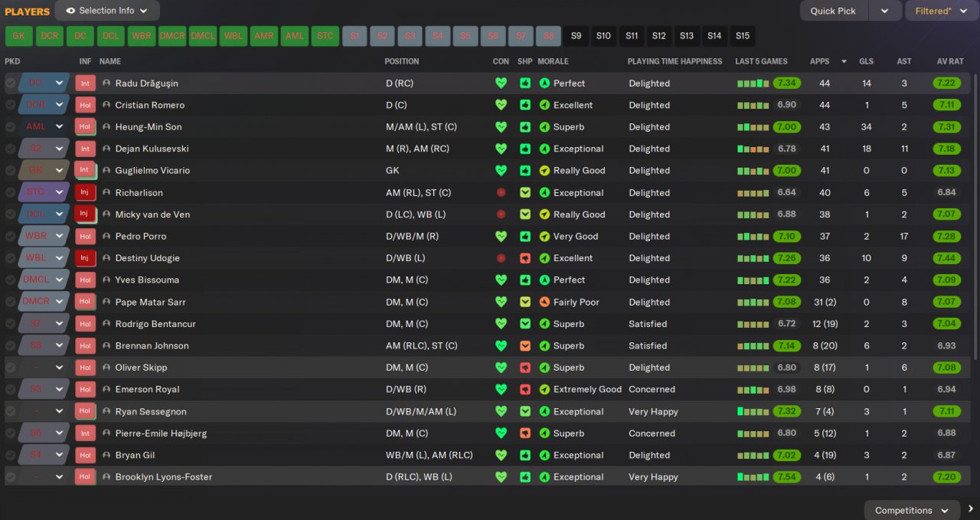
Task: Click Destiny Udogie's 7.44 average rating
Action: coord(947,258)
